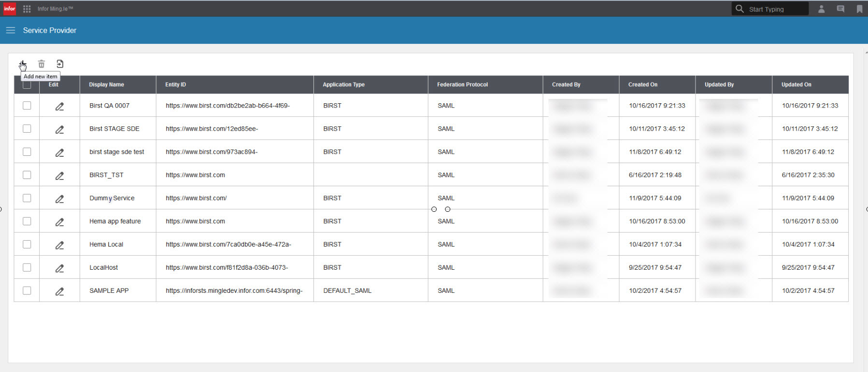Toggle the select-all header checkbox
This screenshot has width=868, height=372.
pos(27,85)
